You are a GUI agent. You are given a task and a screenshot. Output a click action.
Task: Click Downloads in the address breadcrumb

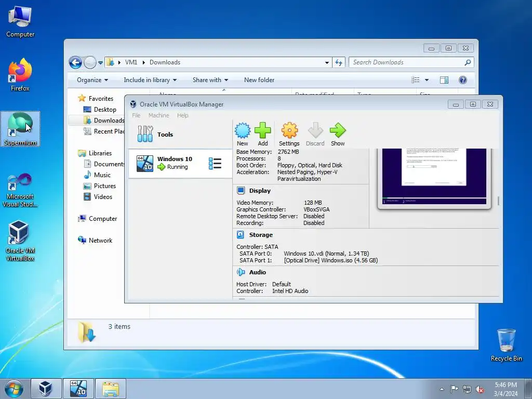coord(165,62)
